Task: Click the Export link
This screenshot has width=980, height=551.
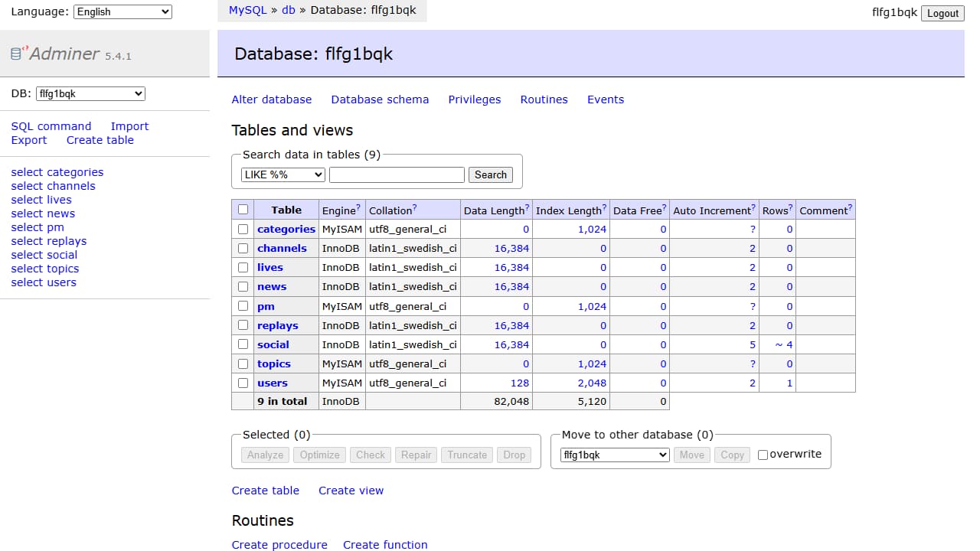Action: [28, 140]
